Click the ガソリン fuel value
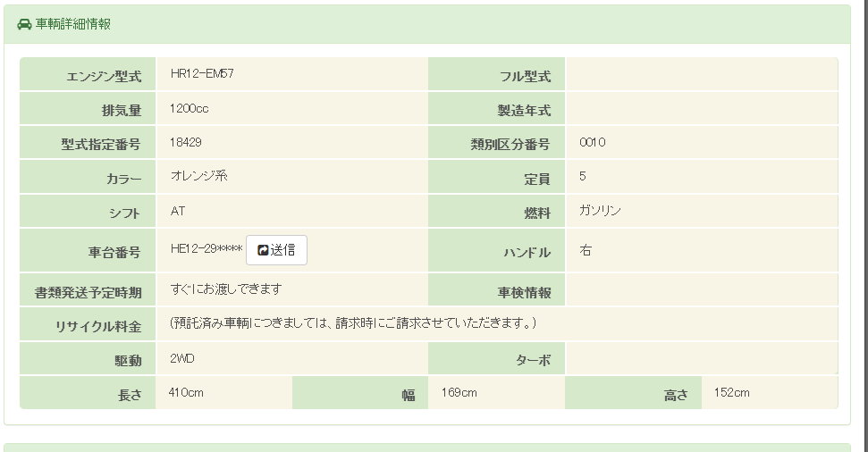Screen dimensions: 868x452 (600, 211)
